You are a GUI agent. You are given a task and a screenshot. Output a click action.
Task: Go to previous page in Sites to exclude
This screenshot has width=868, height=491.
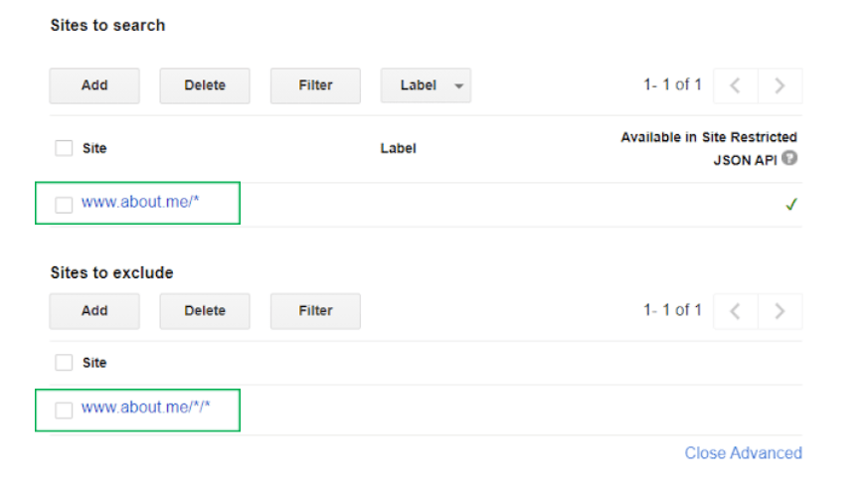[x=735, y=311]
